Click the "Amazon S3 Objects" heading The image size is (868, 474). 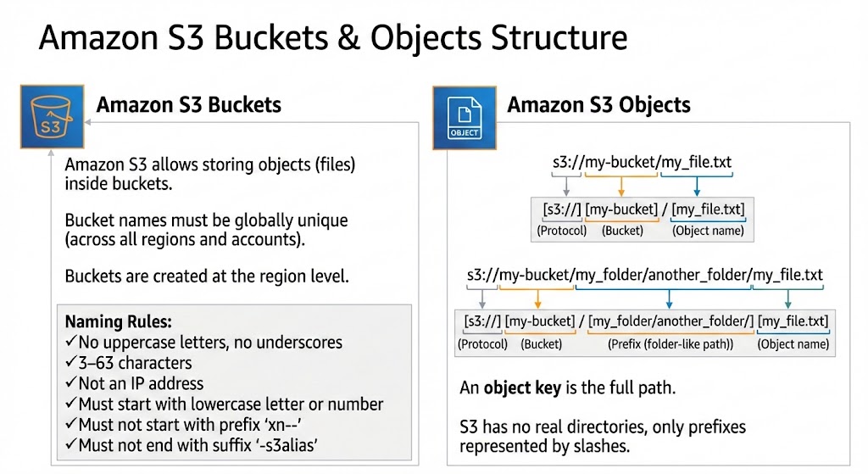598,105
